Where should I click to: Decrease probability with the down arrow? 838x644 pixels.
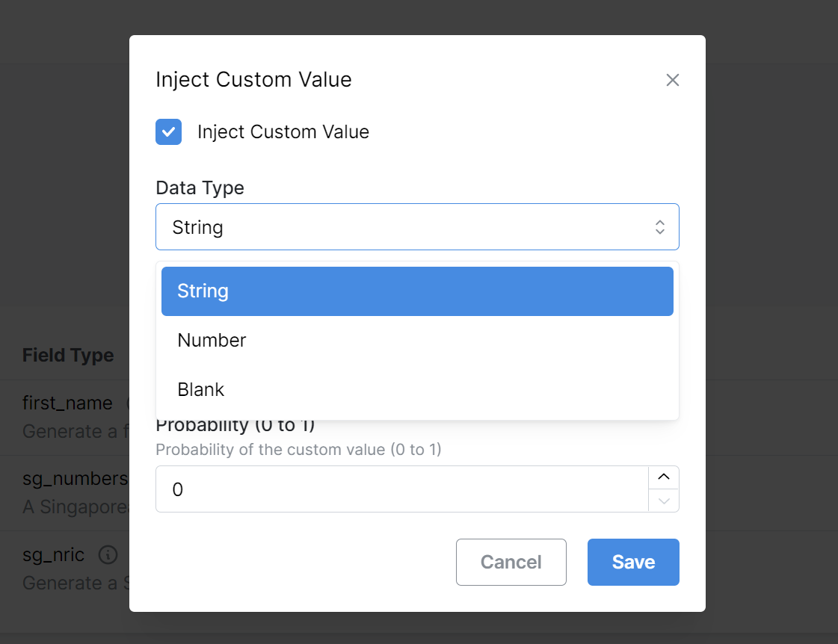(x=663, y=501)
